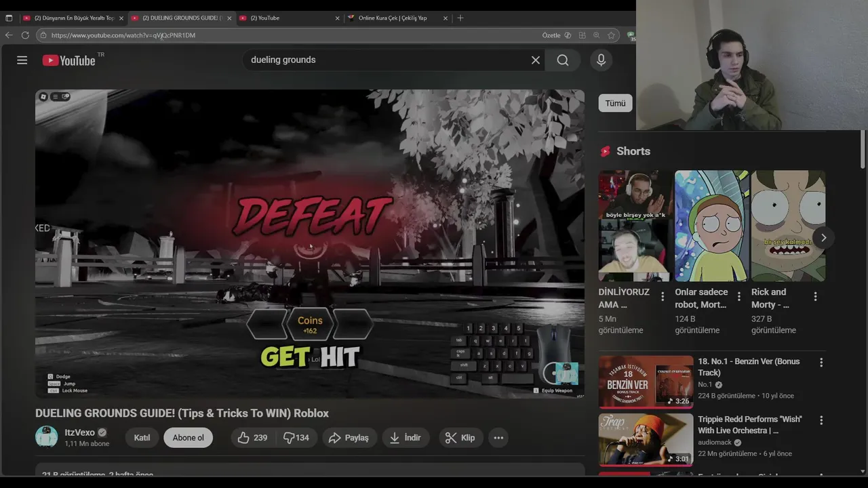Screen dimensions: 868x488
Task: Click the address bar URL
Action: 123,35
